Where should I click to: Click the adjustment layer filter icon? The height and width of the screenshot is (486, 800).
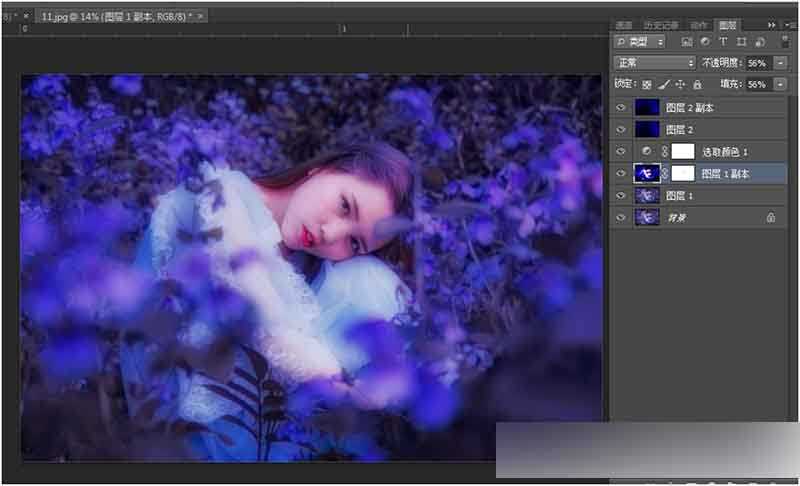[705, 42]
